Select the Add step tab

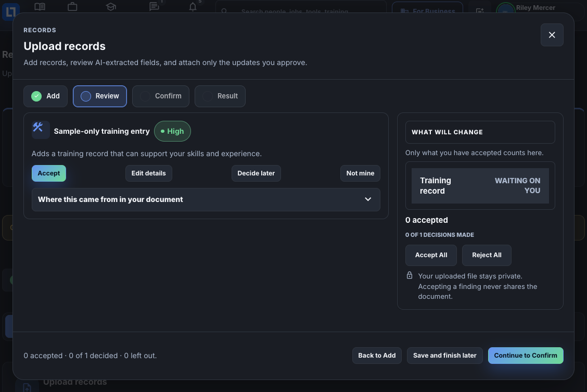click(x=45, y=96)
